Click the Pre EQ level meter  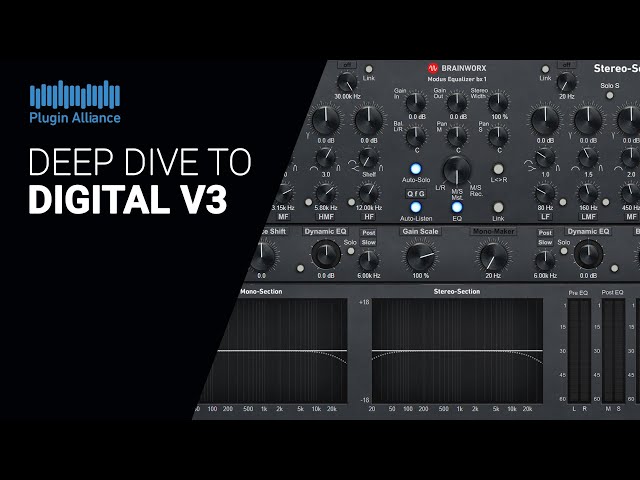pyautogui.click(x=579, y=351)
